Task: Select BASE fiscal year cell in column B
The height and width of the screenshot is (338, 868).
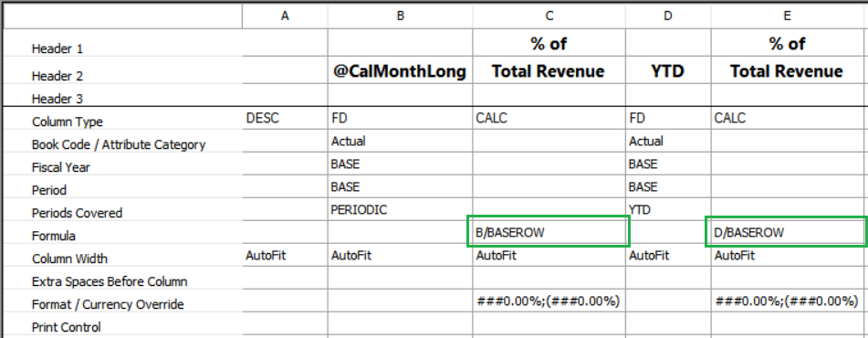Action: [401, 164]
